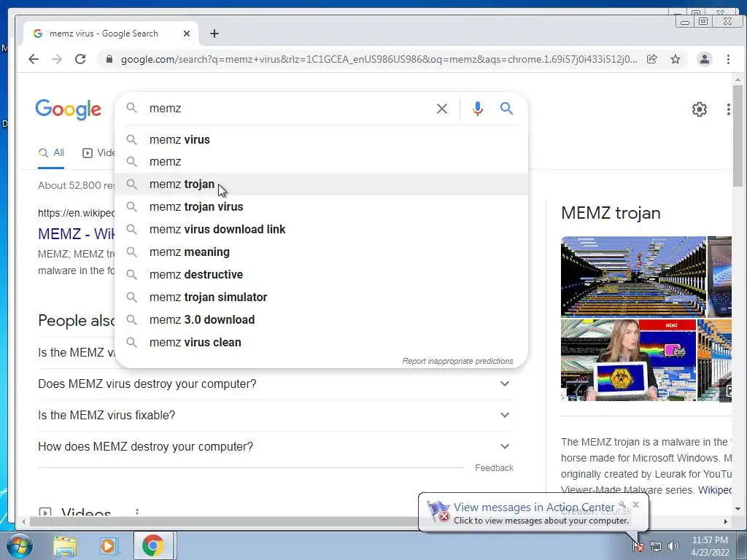This screenshot has width=747, height=560.
Task: Launch Windows Media Player from taskbar
Action: click(x=108, y=546)
